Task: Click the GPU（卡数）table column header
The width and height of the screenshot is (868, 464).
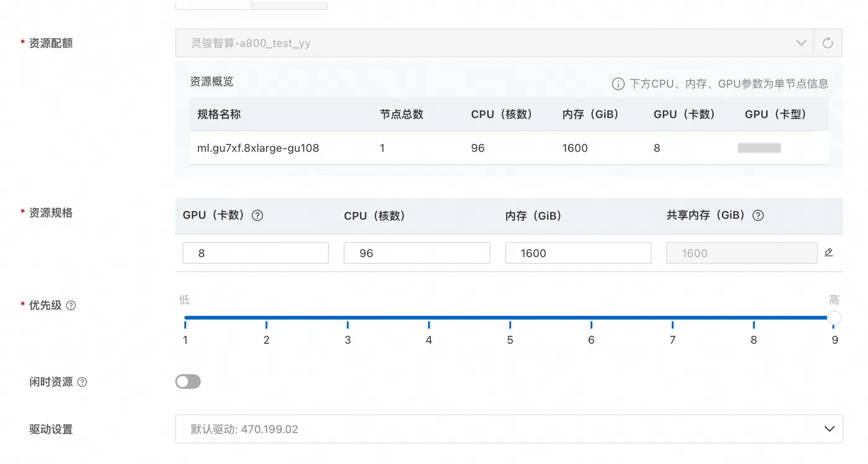Action: [685, 114]
